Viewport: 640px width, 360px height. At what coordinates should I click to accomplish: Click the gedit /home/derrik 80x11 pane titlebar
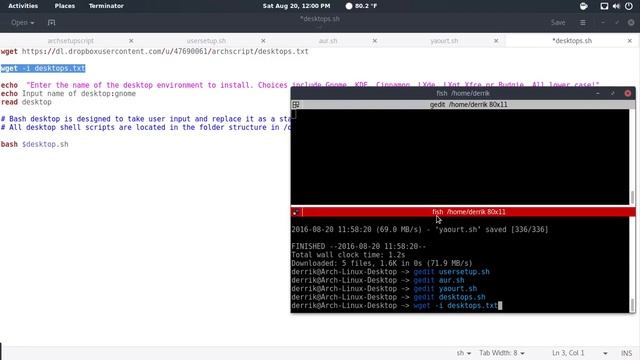(x=469, y=104)
